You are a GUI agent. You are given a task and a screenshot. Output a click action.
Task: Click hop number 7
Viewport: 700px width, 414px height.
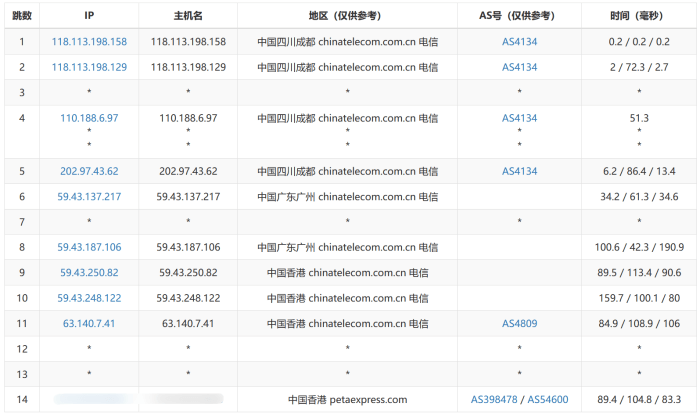(22, 222)
